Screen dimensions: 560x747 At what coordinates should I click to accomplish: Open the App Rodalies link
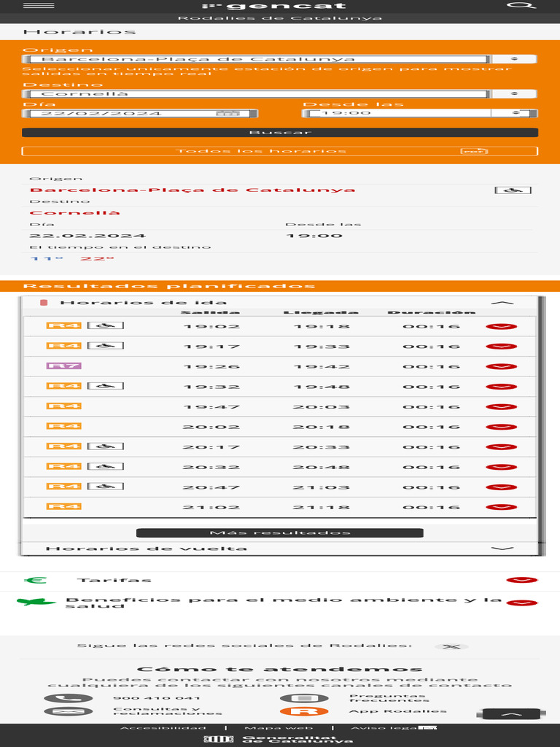[398, 711]
